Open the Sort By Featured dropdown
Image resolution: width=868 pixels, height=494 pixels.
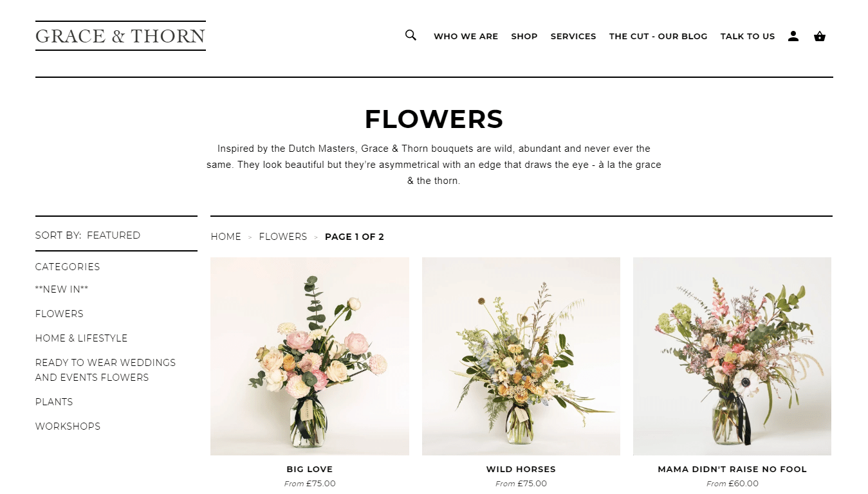coord(88,235)
